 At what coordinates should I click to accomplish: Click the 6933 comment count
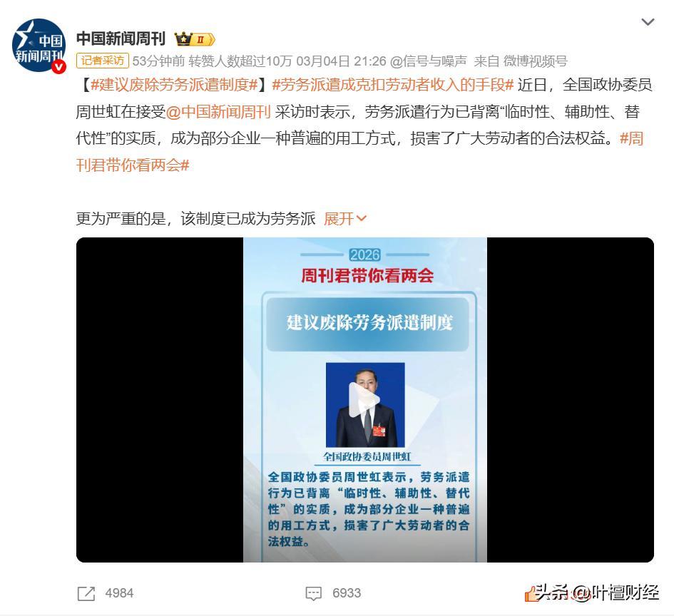point(347,593)
